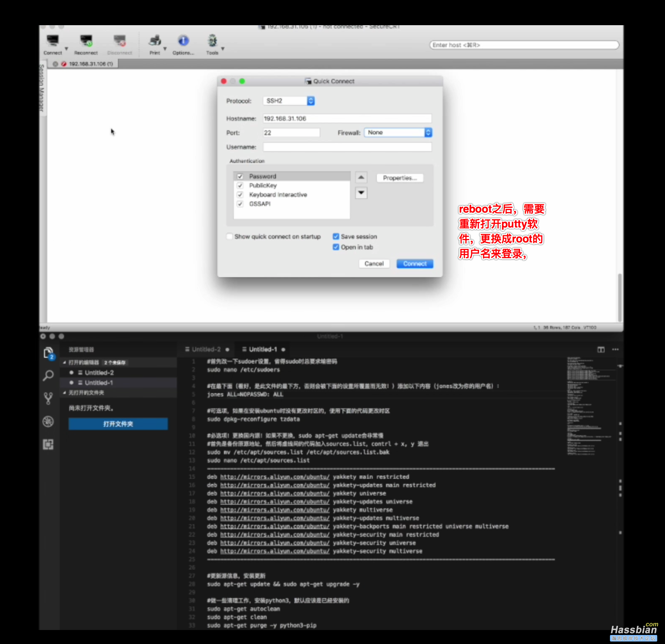Click line 8 sudo dpkg-reconfigure tzdata
Screen dimensions: 665x644
pos(253,419)
